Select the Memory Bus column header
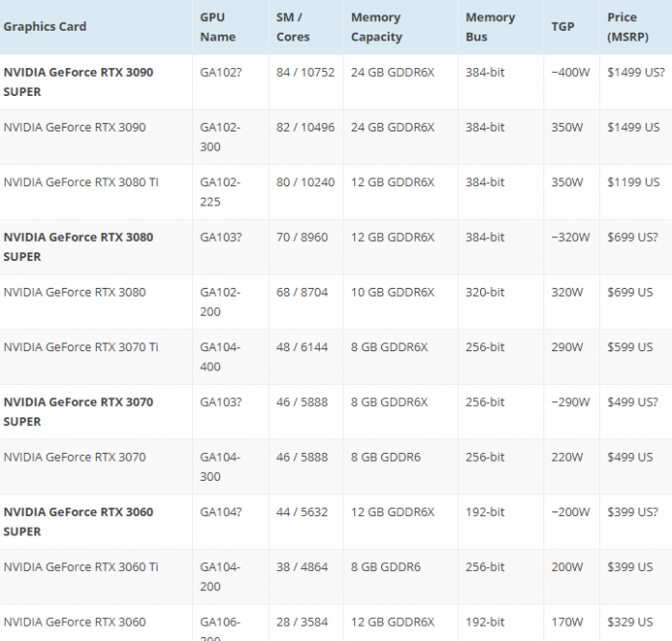This screenshot has width=672, height=641. click(x=490, y=27)
